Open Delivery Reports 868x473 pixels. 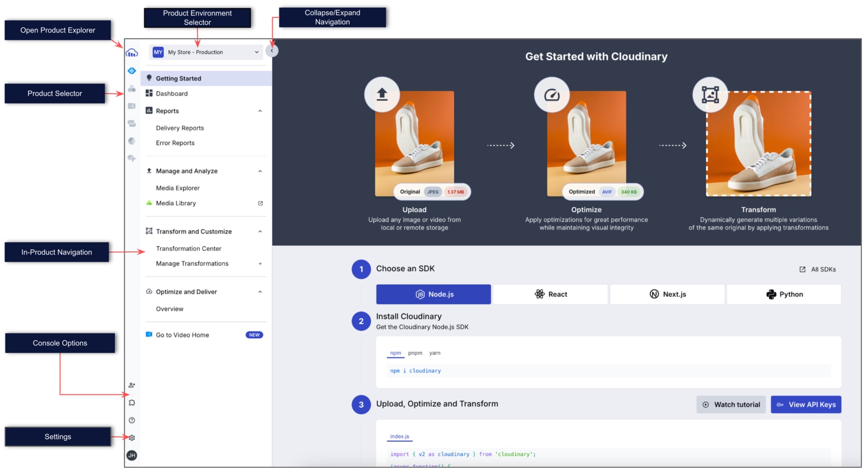tap(180, 128)
